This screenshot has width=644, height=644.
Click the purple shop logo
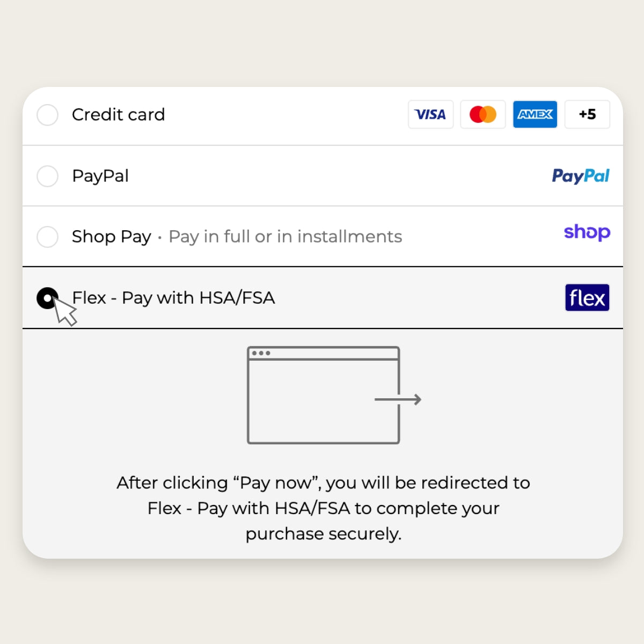pos(587,232)
